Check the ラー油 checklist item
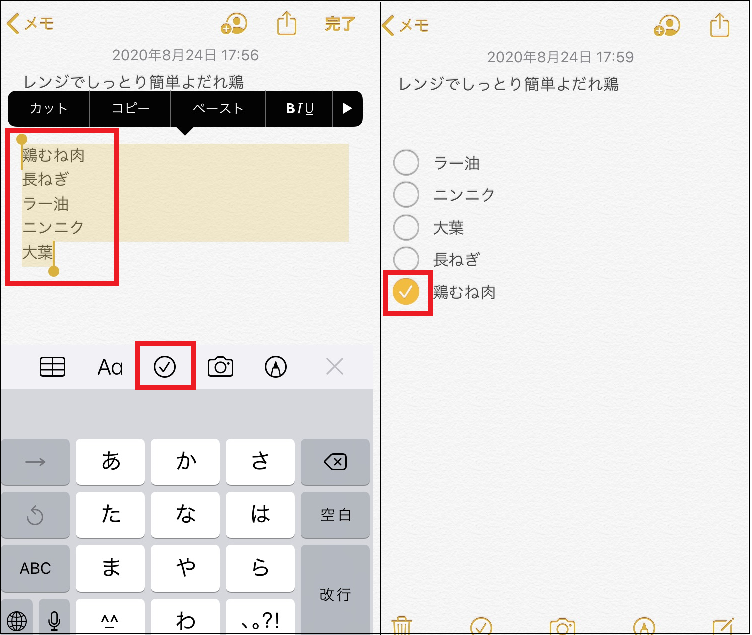Screen dimensions: 752x635 point(406,162)
